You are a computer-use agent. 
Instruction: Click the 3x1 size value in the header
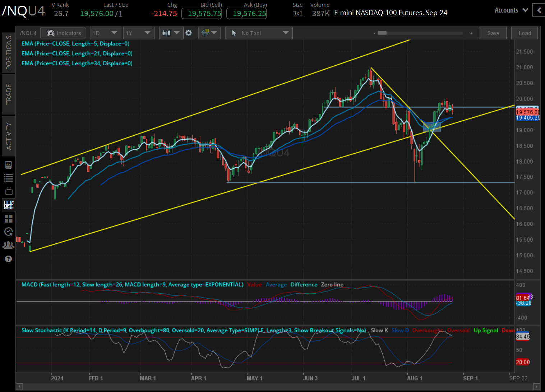298,14
